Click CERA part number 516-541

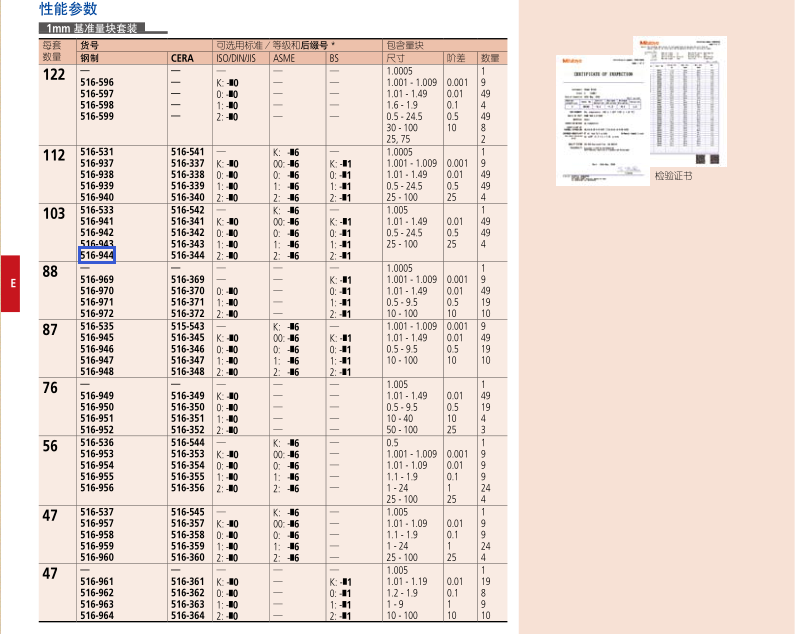pos(188,152)
